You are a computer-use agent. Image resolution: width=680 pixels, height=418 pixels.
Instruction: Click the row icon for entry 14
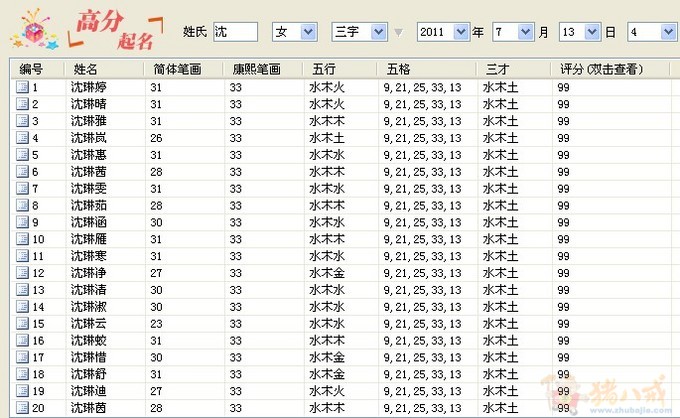coord(23,307)
